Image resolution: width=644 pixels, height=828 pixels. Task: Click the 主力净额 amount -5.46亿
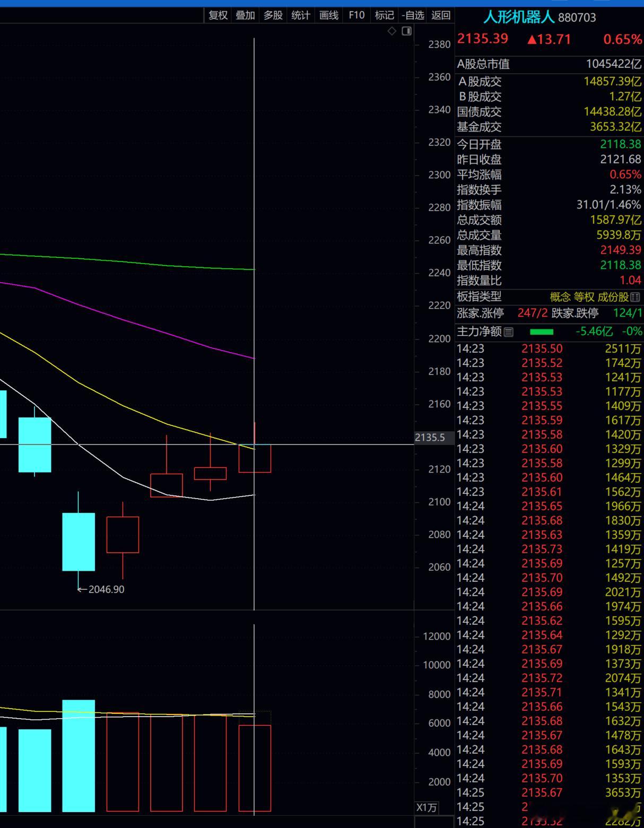point(594,332)
